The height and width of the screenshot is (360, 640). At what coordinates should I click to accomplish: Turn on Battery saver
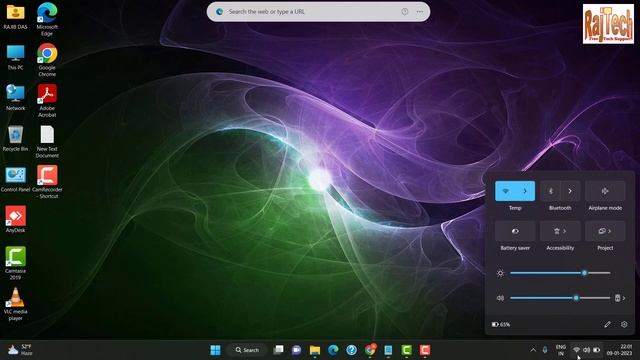[x=515, y=231]
